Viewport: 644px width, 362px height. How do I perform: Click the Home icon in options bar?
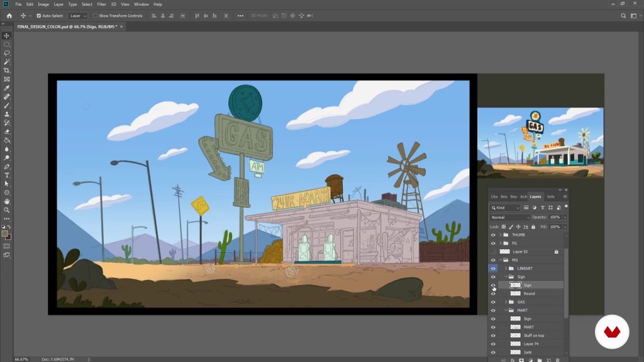tap(9, 16)
